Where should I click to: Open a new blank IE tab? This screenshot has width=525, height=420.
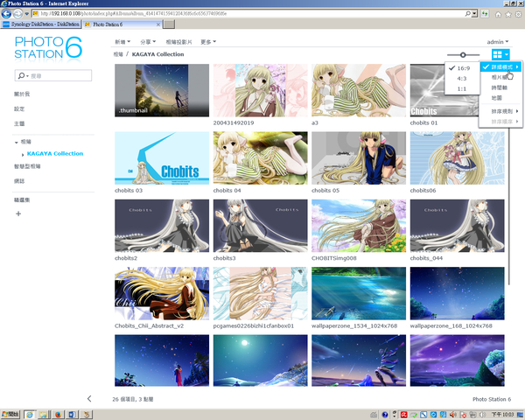point(169,24)
